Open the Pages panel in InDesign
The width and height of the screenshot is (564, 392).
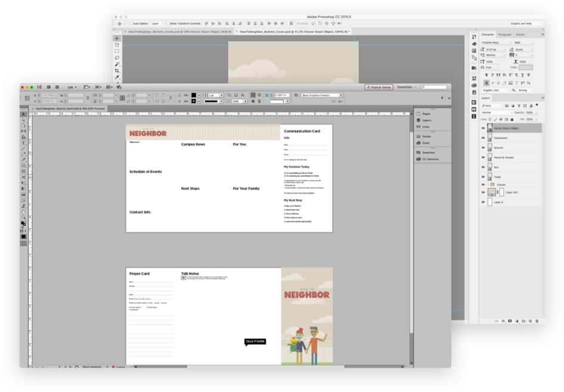pyautogui.click(x=426, y=113)
